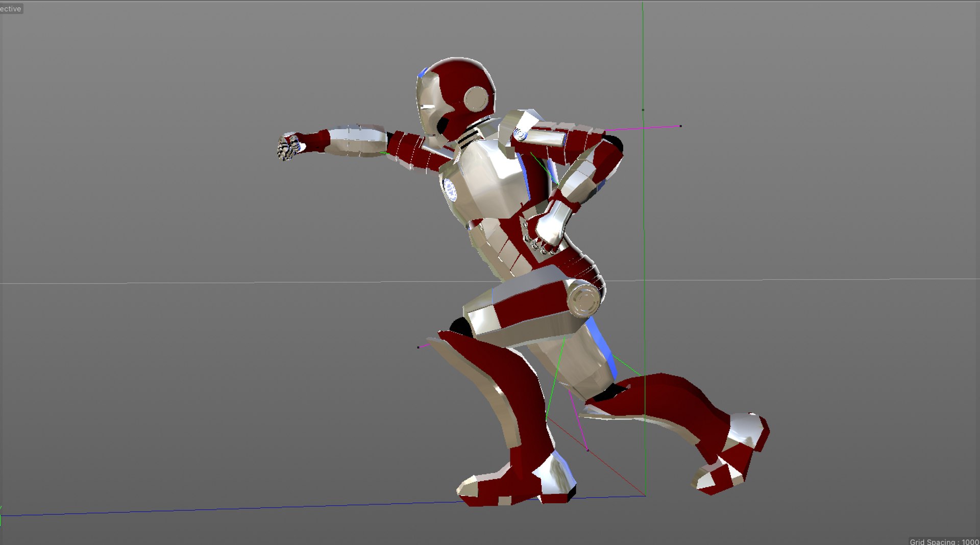980x545 pixels.
Task: Select the spiral emblem on the shoulder
Action: (520, 134)
